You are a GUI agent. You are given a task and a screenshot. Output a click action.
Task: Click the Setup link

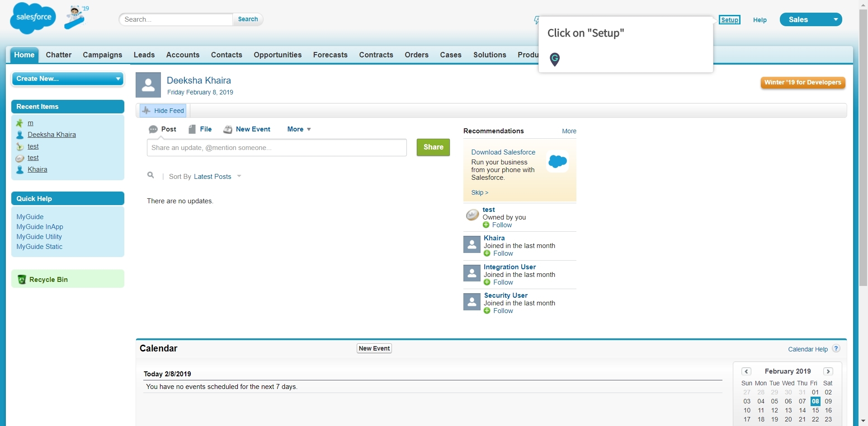click(730, 20)
